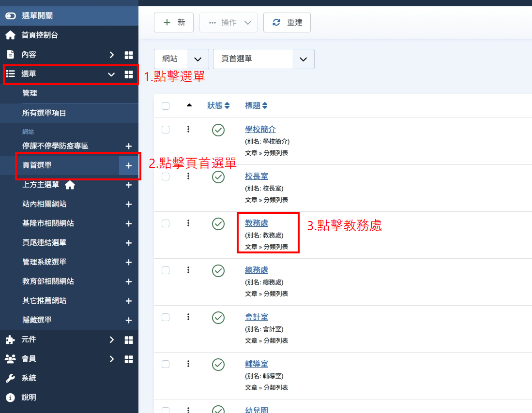The height and width of the screenshot is (413, 532).
Task: Click the home icon beside 首頁控制台
Action: pos(11,35)
